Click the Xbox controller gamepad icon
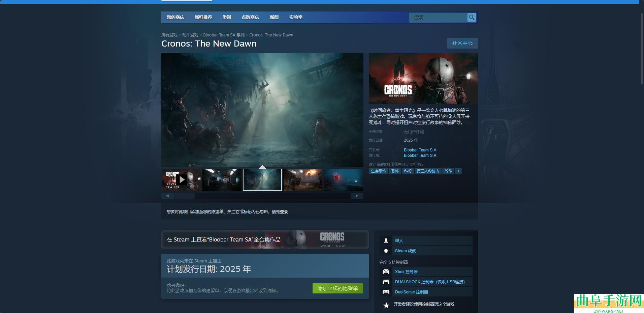 [x=386, y=272]
